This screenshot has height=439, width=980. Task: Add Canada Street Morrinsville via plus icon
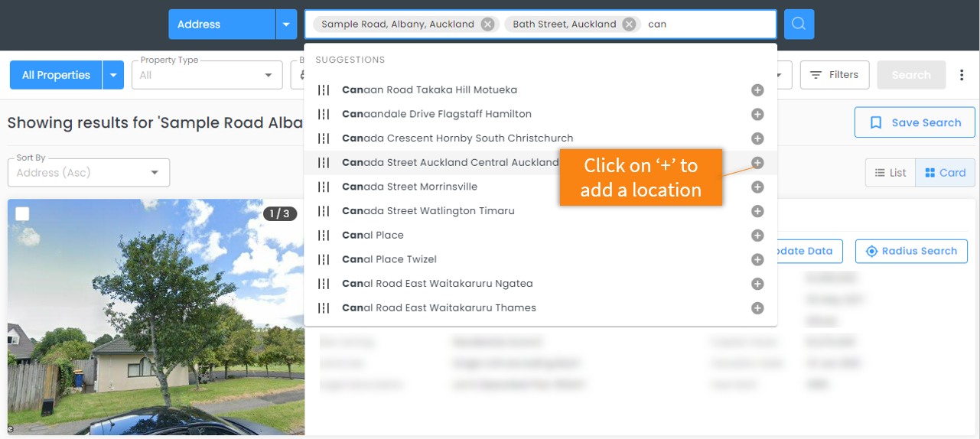(x=757, y=187)
